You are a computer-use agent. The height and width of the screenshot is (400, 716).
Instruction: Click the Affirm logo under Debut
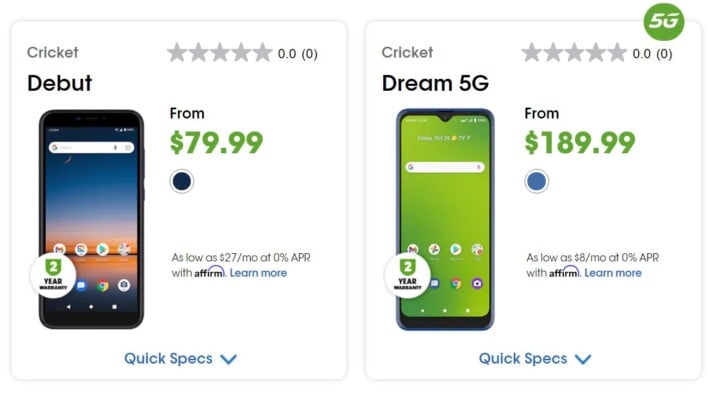point(210,273)
